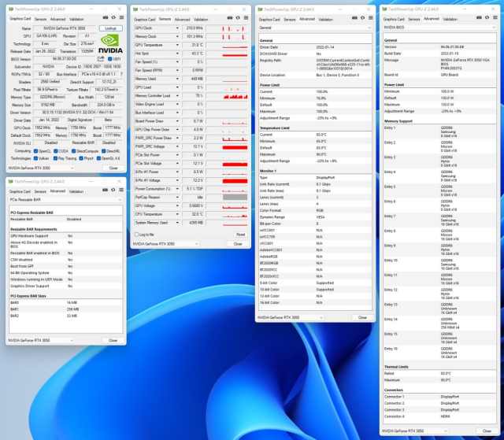Screen dimensions: 504x440
Task: Click the NVIDIA logo image
Action: coord(110,44)
